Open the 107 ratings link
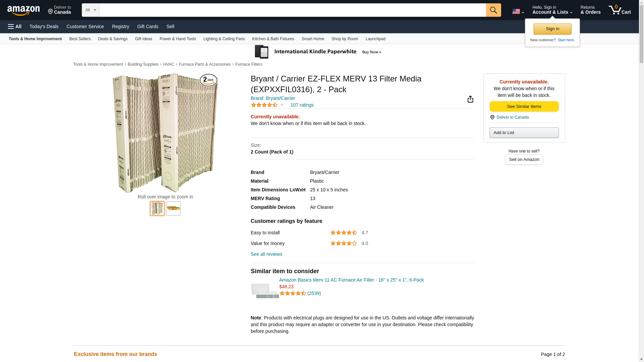 coord(302,105)
